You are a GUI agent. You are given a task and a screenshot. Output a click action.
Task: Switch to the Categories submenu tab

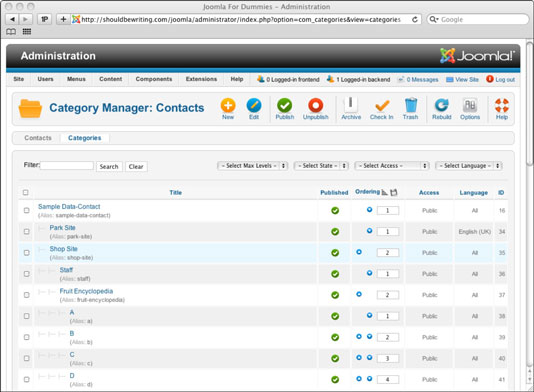84,138
